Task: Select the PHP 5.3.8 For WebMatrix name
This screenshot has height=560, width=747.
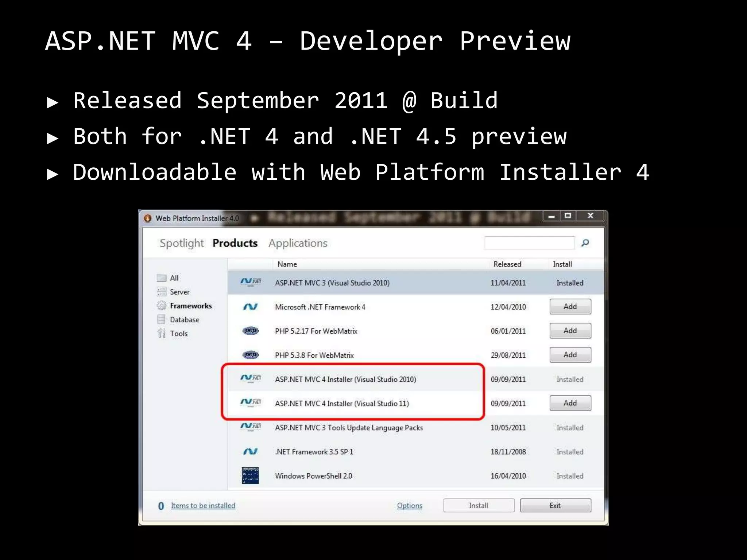Action: point(314,355)
